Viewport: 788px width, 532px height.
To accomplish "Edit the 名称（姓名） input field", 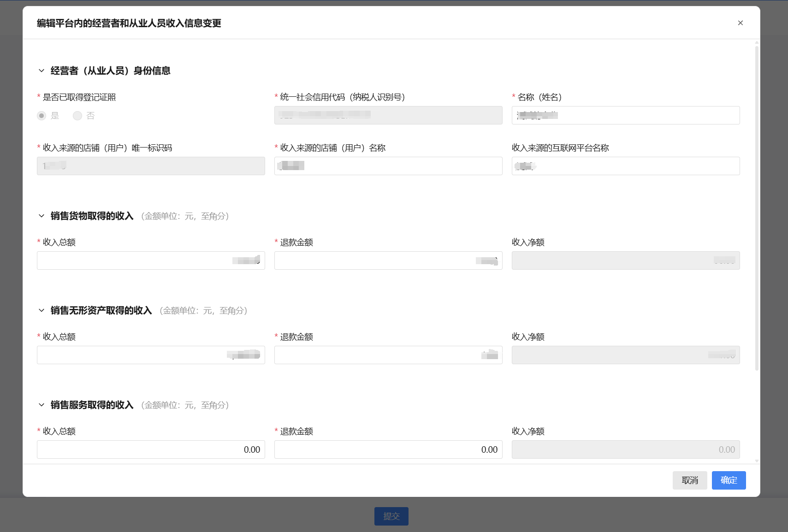I will pyautogui.click(x=626, y=115).
